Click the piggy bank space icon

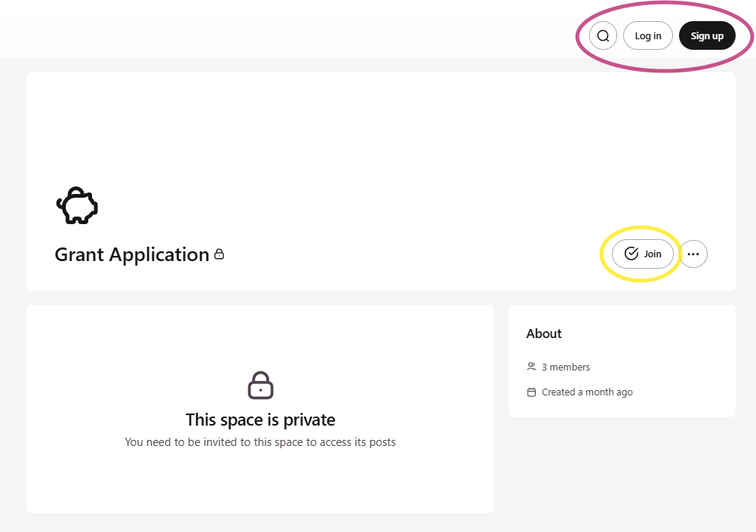click(77, 206)
